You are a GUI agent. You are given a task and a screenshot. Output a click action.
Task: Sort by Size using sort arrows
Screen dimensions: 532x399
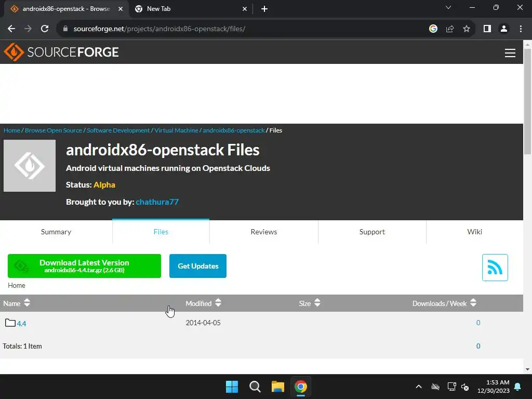(x=317, y=303)
